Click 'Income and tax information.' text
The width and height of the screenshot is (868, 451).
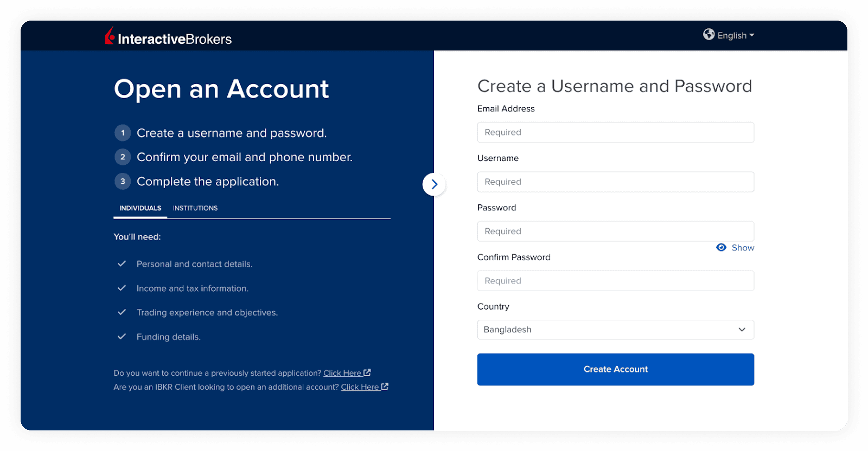point(193,288)
